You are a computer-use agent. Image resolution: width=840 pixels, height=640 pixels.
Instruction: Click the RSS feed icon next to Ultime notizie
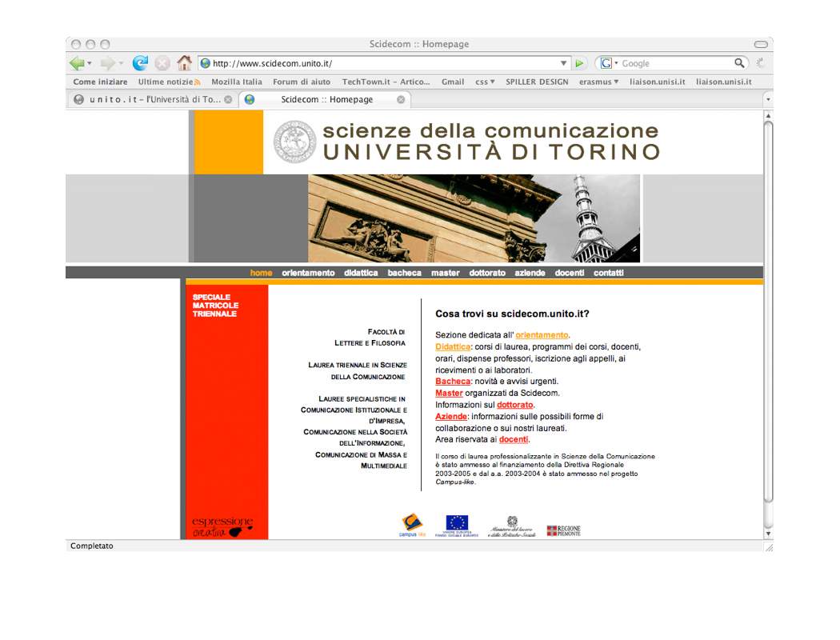pos(197,82)
